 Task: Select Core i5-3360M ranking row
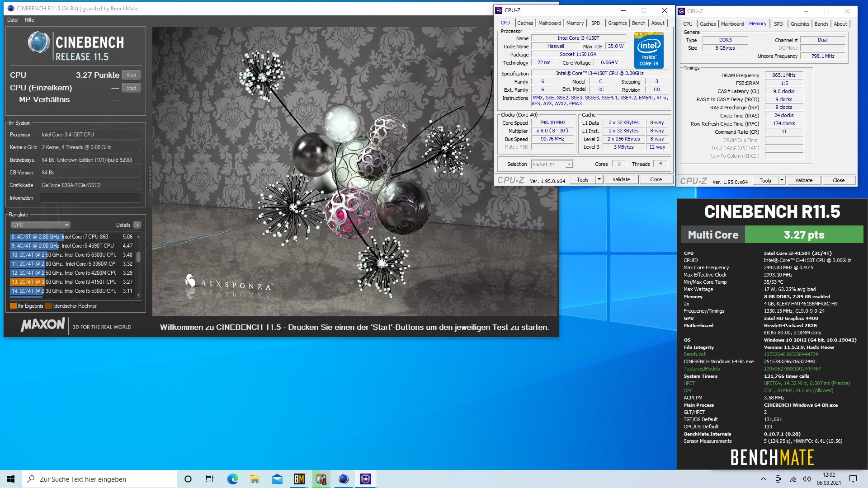72,264
